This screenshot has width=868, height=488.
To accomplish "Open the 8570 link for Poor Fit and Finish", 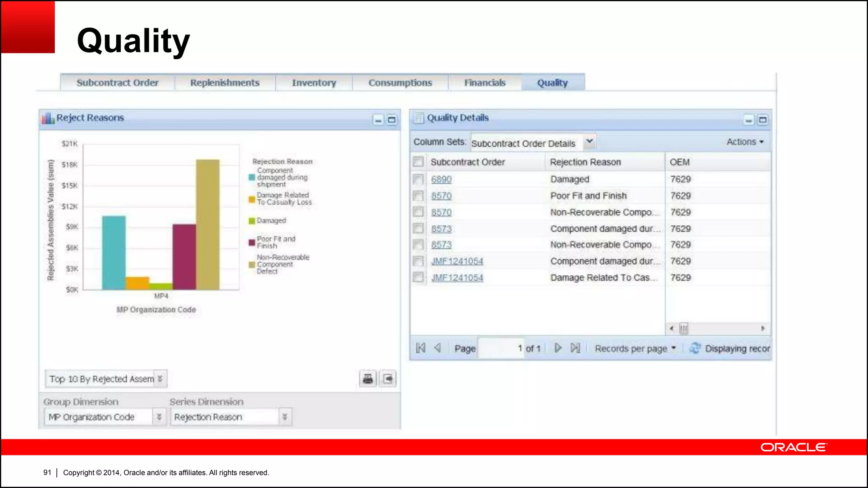I will coord(441,196).
